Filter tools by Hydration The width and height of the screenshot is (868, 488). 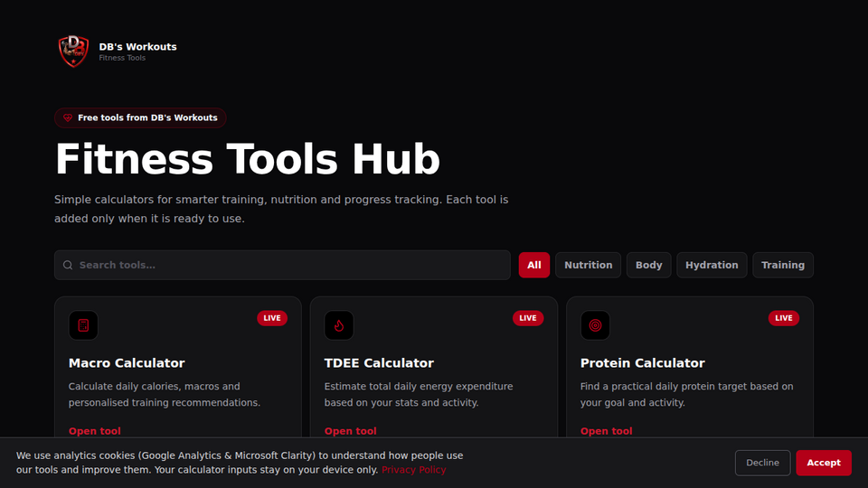(x=712, y=265)
